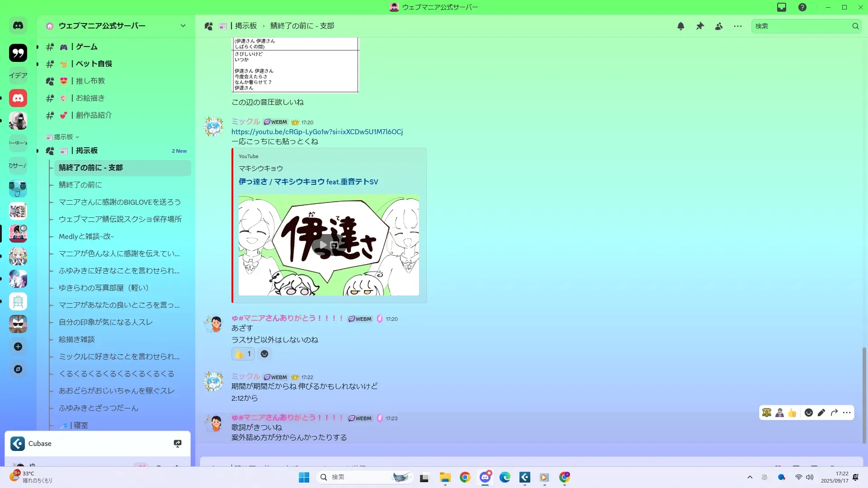Play the 伊っ達さ YouTube embed video

tap(323, 245)
